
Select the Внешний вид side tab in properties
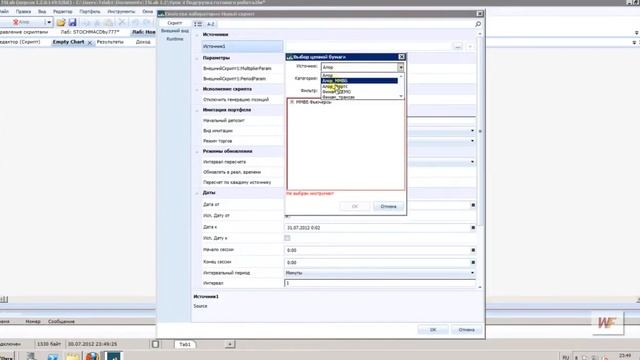[175, 31]
